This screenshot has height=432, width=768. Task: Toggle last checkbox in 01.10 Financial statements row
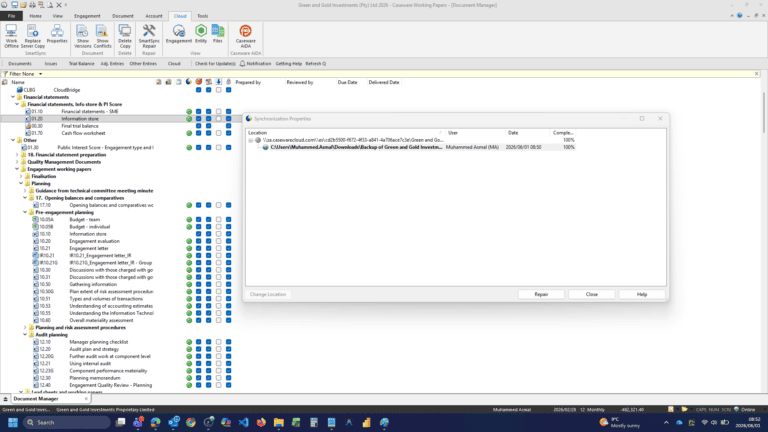point(228,112)
